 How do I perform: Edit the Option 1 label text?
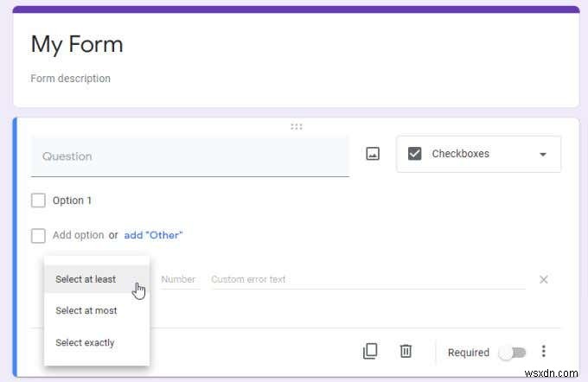(x=72, y=201)
